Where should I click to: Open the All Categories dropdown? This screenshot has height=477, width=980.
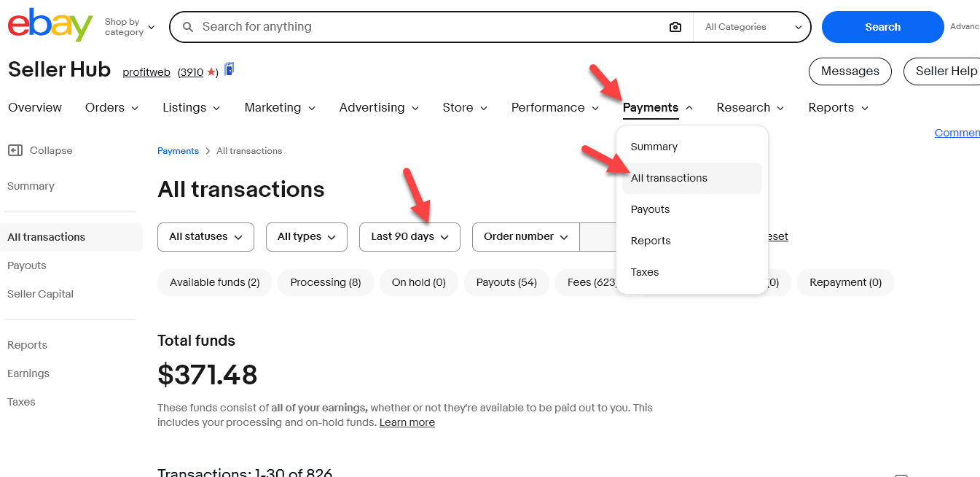pyautogui.click(x=752, y=27)
